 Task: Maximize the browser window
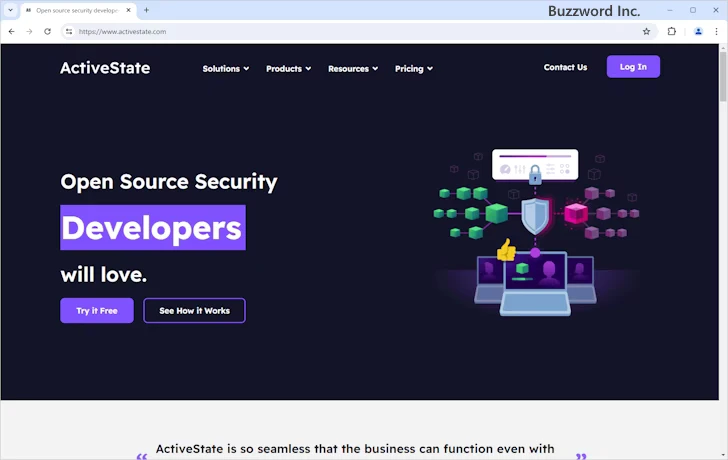coord(693,10)
